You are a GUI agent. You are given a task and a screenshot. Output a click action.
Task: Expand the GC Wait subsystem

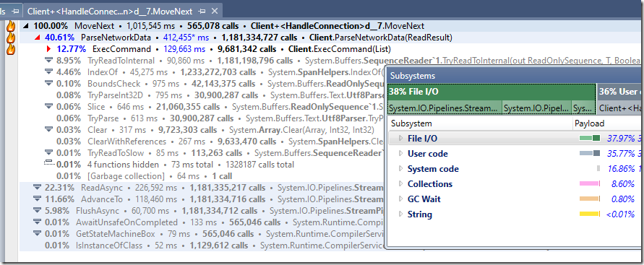(401, 199)
